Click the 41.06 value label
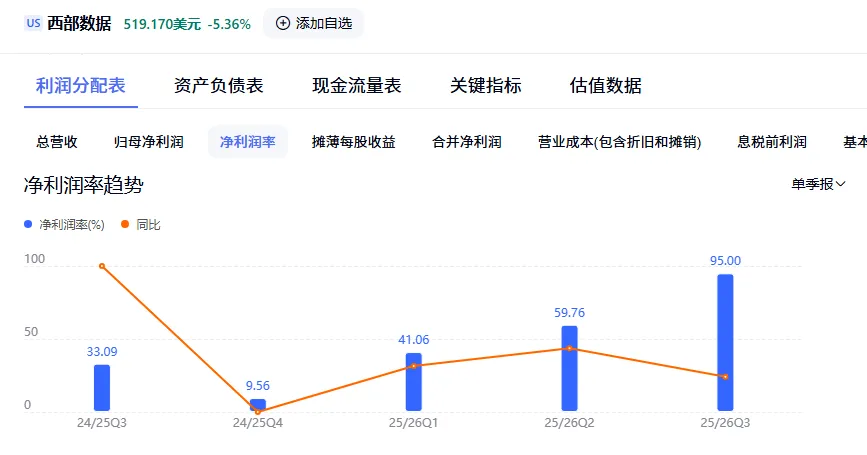 (414, 339)
